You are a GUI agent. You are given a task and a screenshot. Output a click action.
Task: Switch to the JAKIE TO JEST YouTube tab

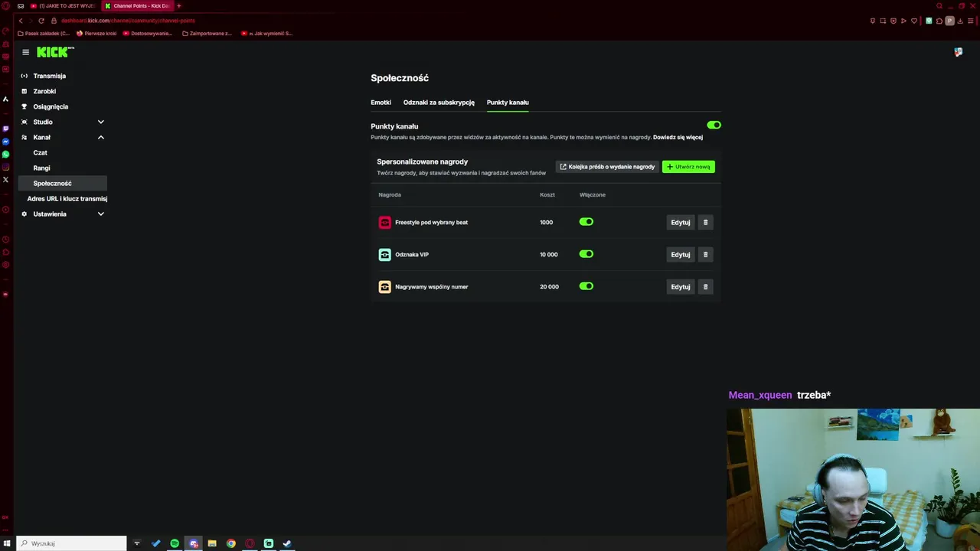coord(62,5)
